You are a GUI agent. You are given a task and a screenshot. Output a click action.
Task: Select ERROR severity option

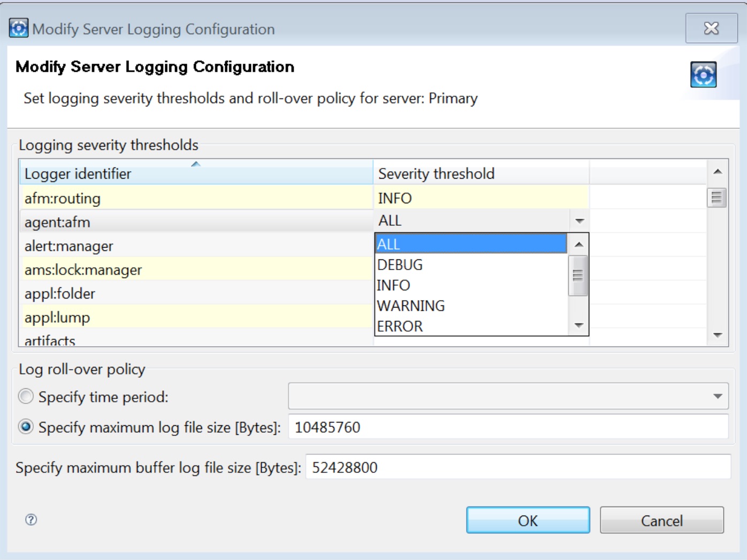click(x=400, y=326)
